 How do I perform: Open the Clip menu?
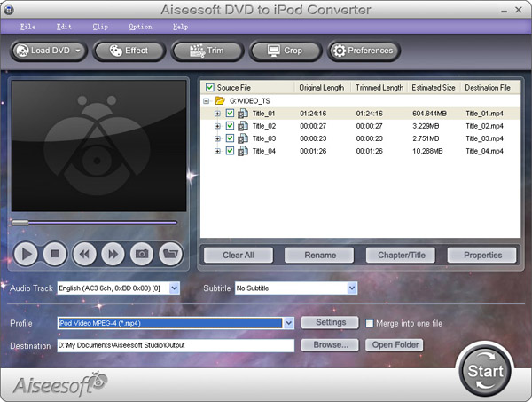point(100,27)
